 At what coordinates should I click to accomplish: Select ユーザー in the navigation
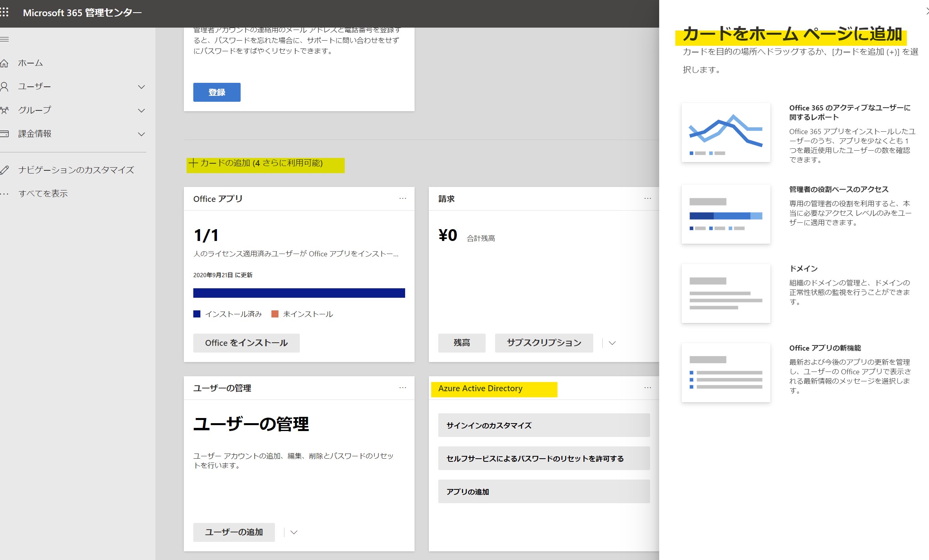tap(34, 87)
